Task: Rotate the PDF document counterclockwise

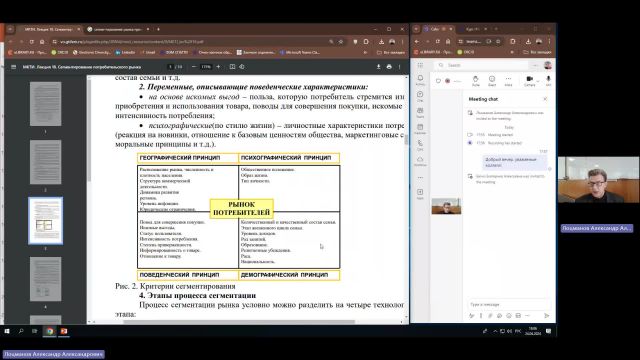Action: point(242,67)
